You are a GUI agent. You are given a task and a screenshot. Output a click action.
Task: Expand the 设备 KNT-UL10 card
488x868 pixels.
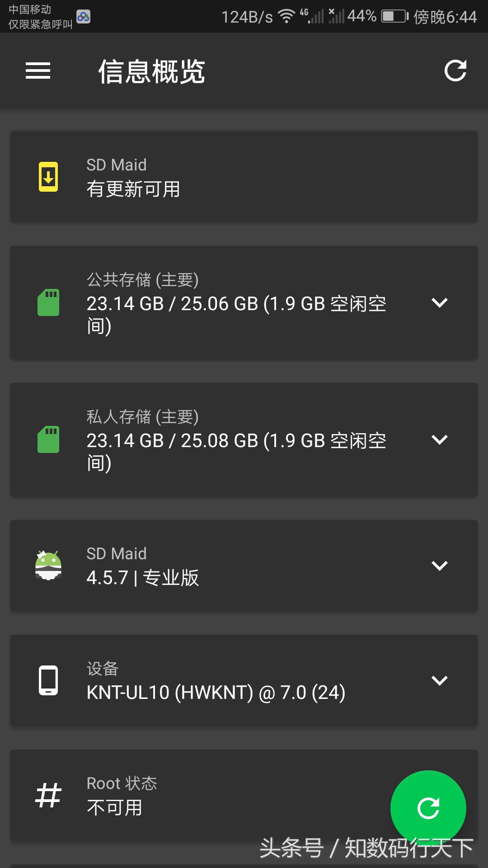click(439, 680)
